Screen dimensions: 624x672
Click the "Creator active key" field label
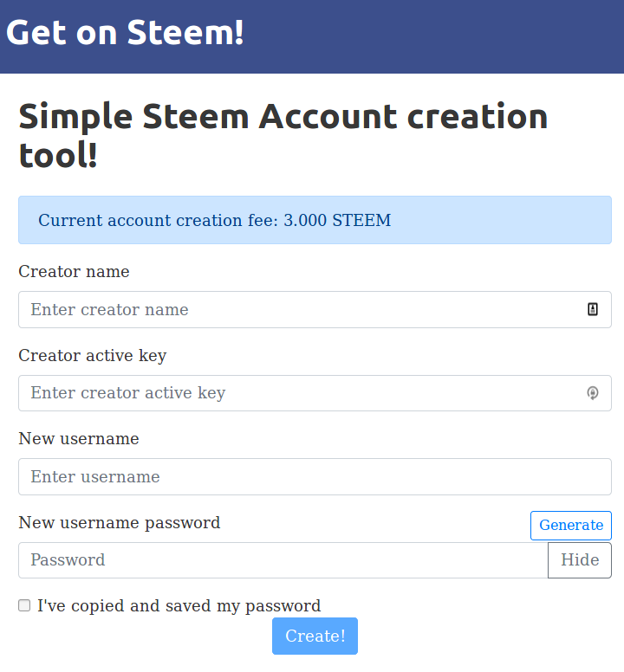tap(92, 355)
